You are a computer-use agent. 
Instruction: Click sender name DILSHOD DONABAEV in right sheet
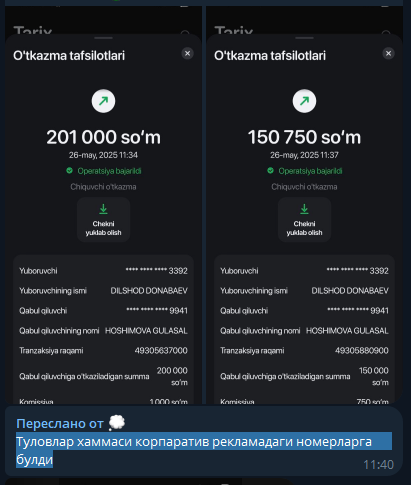tap(350, 291)
